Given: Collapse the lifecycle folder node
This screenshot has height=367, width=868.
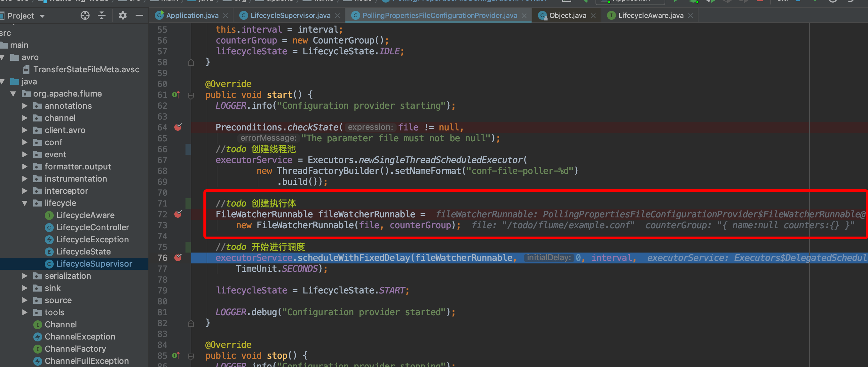Looking at the screenshot, I should point(24,203).
